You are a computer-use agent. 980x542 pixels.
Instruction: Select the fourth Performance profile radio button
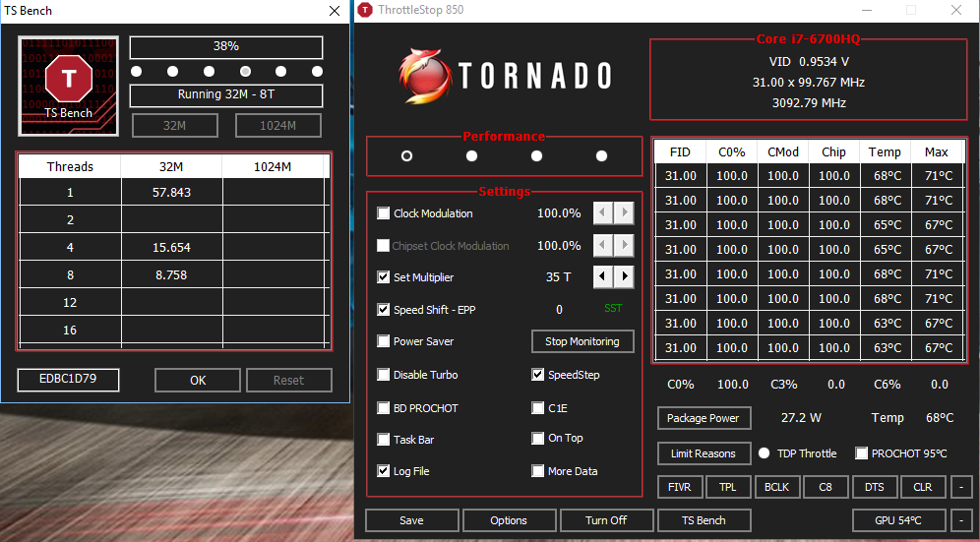602,155
